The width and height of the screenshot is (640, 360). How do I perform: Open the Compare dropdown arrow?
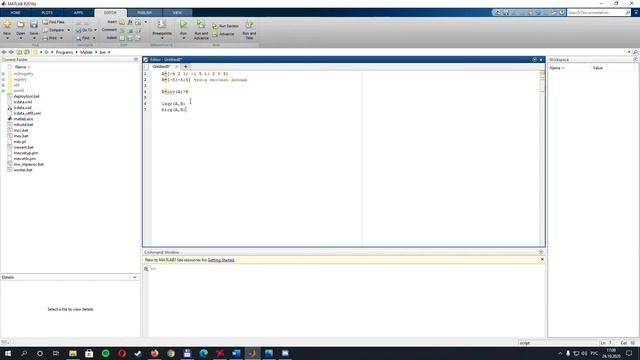pos(68,30)
